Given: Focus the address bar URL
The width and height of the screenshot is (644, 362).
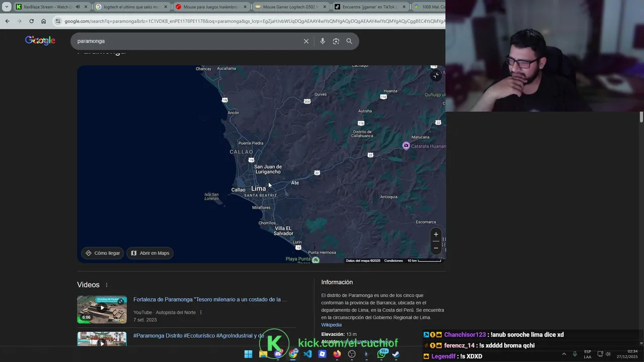Looking at the screenshot, I should [x=254, y=21].
